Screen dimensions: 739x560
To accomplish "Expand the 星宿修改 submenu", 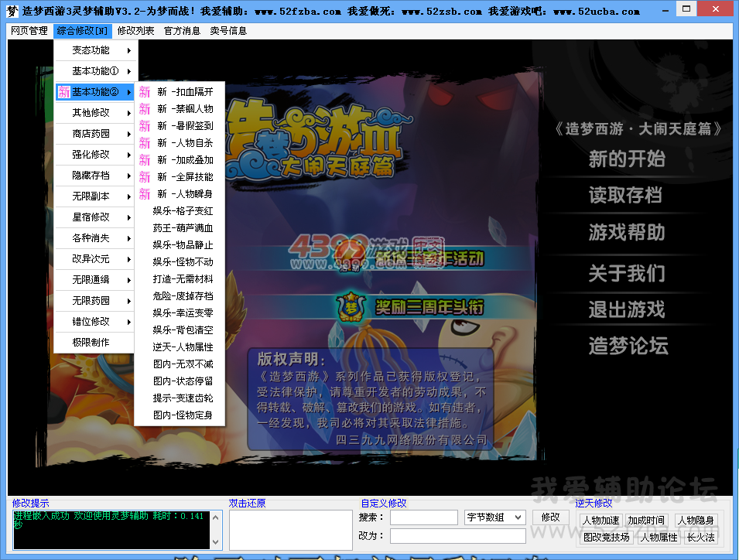I will (x=96, y=217).
